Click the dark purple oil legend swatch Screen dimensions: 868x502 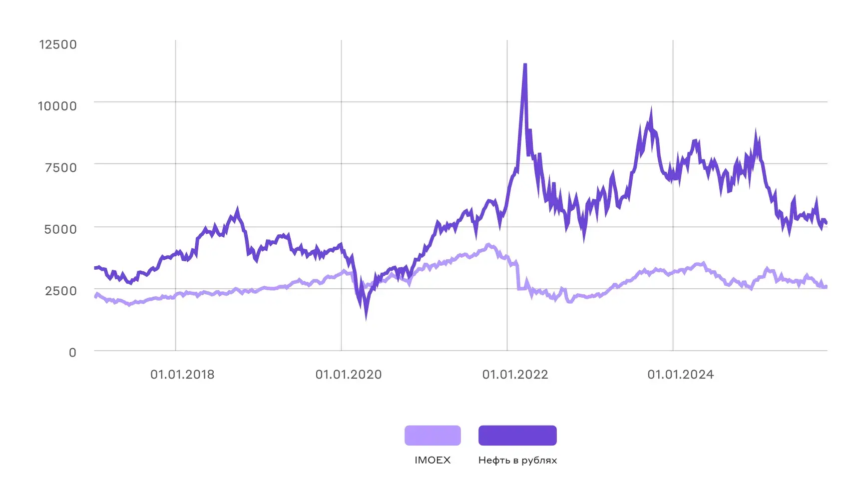pyautogui.click(x=517, y=435)
